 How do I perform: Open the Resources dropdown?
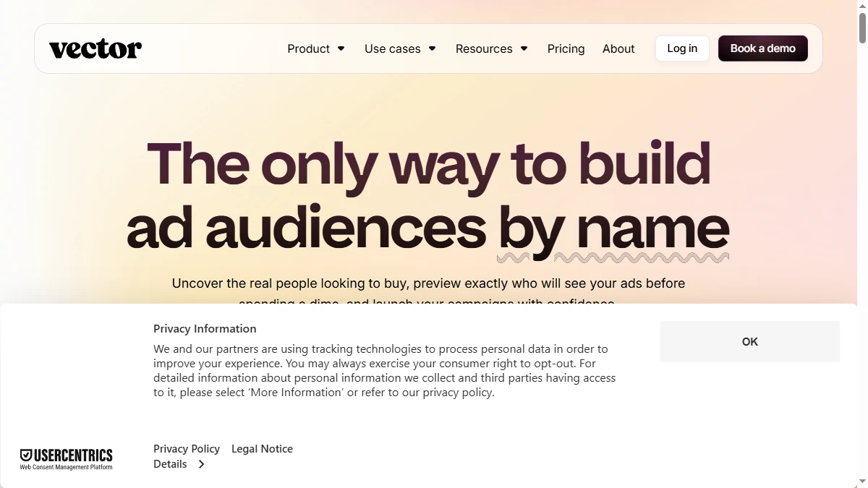[x=484, y=48]
